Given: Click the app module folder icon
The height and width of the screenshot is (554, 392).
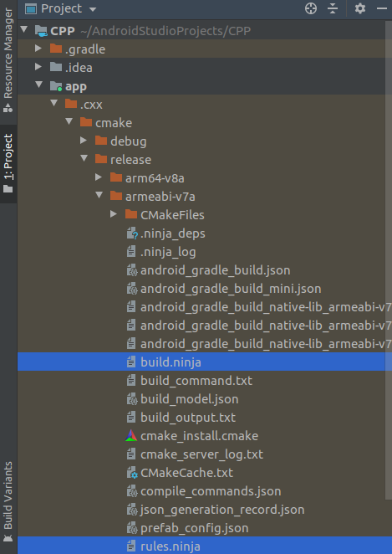Looking at the screenshot, I should [x=56, y=86].
